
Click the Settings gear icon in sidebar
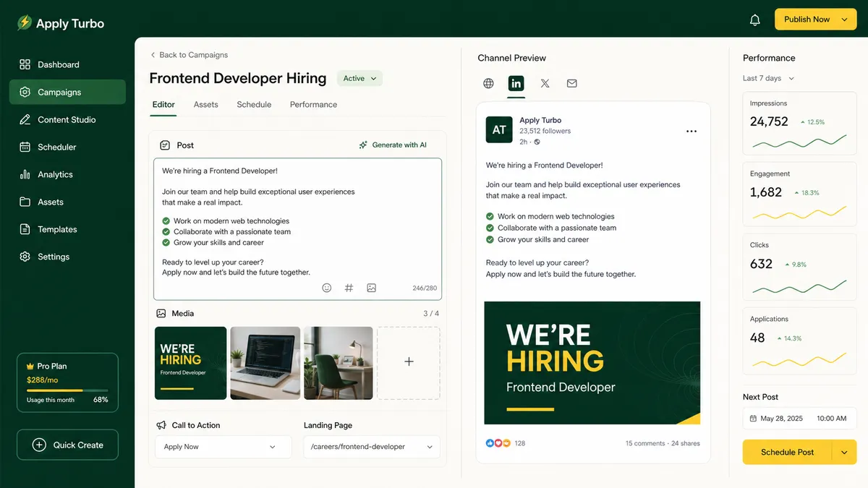click(x=25, y=257)
